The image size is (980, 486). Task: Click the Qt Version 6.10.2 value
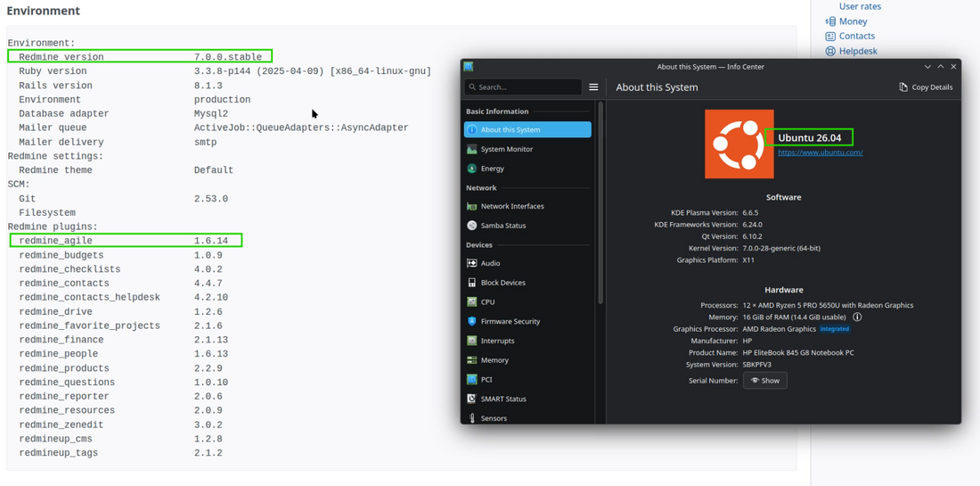point(752,236)
